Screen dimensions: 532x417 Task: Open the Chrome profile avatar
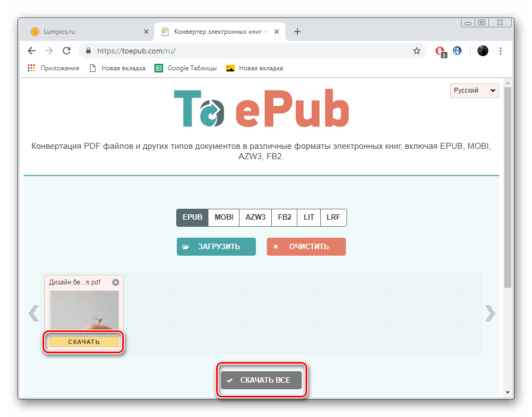(x=482, y=51)
